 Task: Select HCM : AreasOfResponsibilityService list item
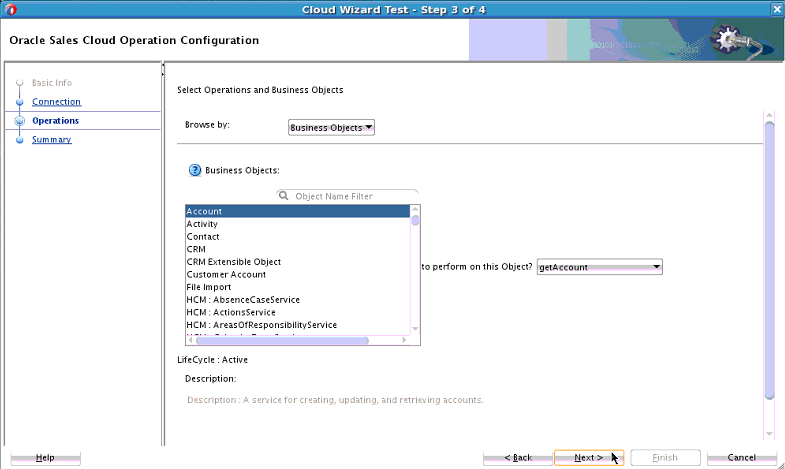(x=297, y=325)
